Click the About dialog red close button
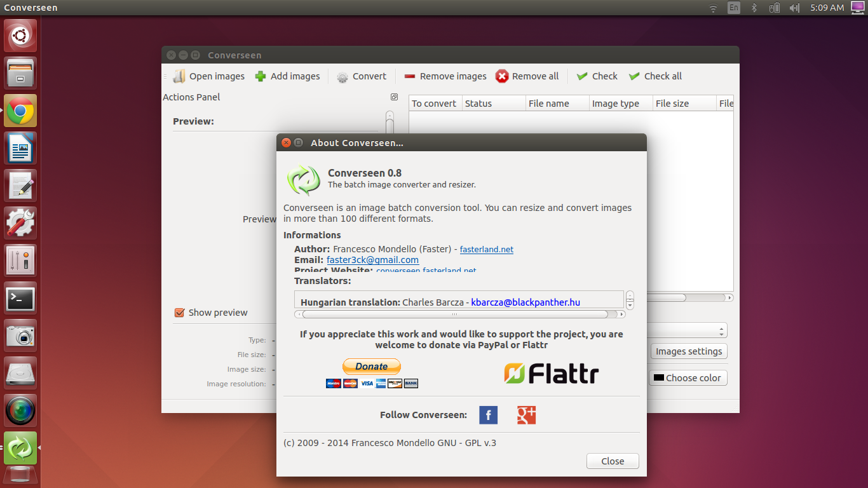Viewport: 868px width, 488px height. tap(286, 143)
